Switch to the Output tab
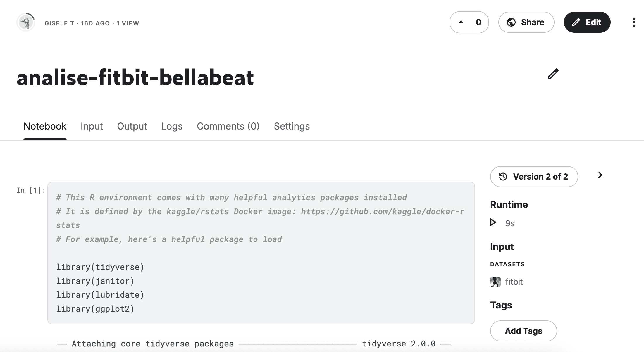 coord(132,126)
